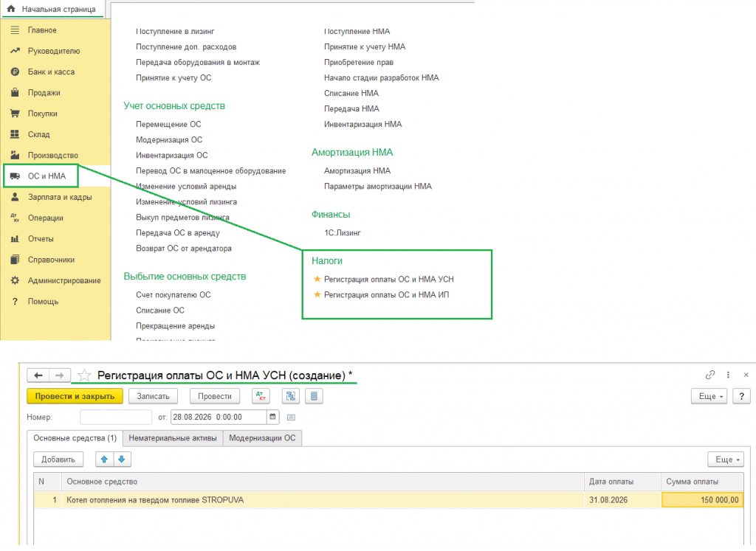Switch to Нематериальные активы tab
The width and height of the screenshot is (756, 551).
pos(173,438)
